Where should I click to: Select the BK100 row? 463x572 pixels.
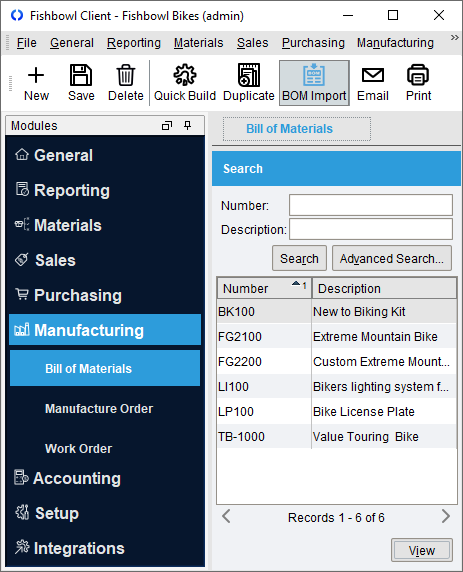click(337, 312)
